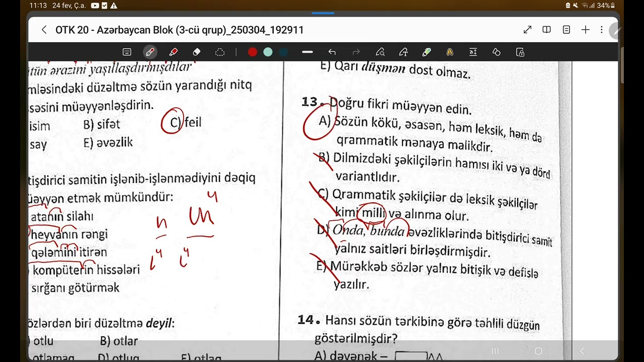The width and height of the screenshot is (644, 362).
Task: Open the pen thickness line setting
Action: pyautogui.click(x=307, y=52)
